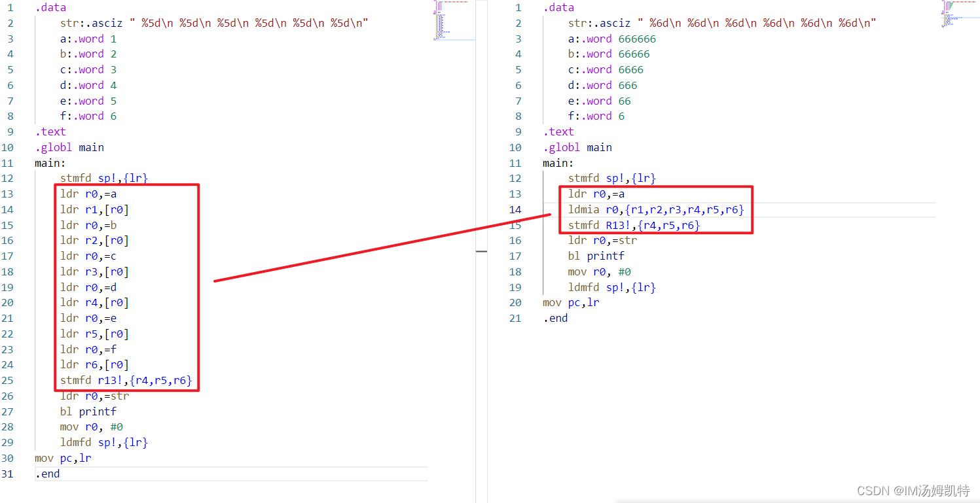Click the '%5d\n' format string line
The height and width of the screenshot is (503, 980).
214,23
